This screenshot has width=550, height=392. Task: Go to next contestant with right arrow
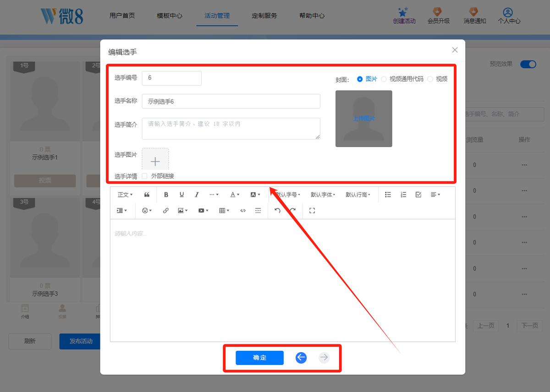coord(324,358)
